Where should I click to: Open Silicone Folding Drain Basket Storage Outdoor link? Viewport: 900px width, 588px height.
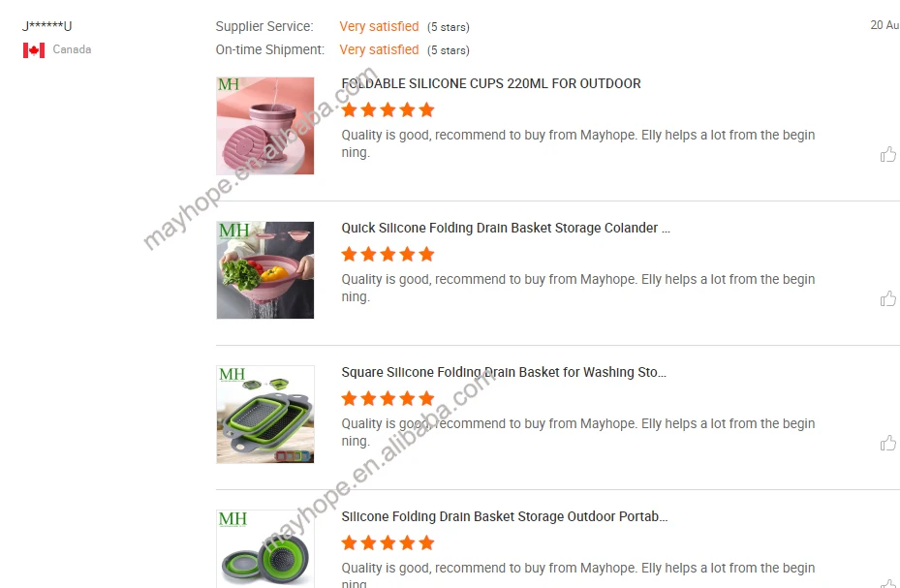point(505,517)
